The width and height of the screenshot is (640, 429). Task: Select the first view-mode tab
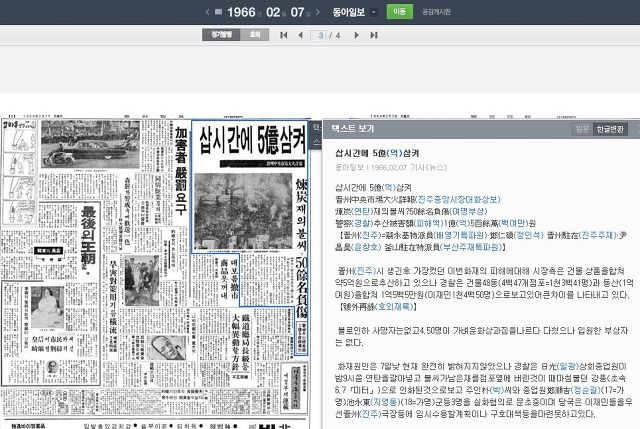(221, 35)
